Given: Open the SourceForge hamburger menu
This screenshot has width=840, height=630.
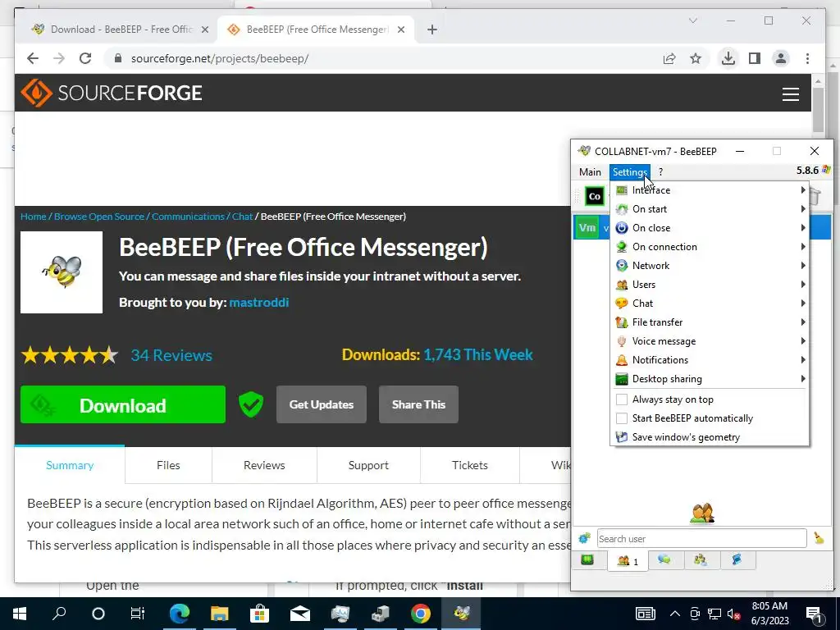Looking at the screenshot, I should coord(791,94).
